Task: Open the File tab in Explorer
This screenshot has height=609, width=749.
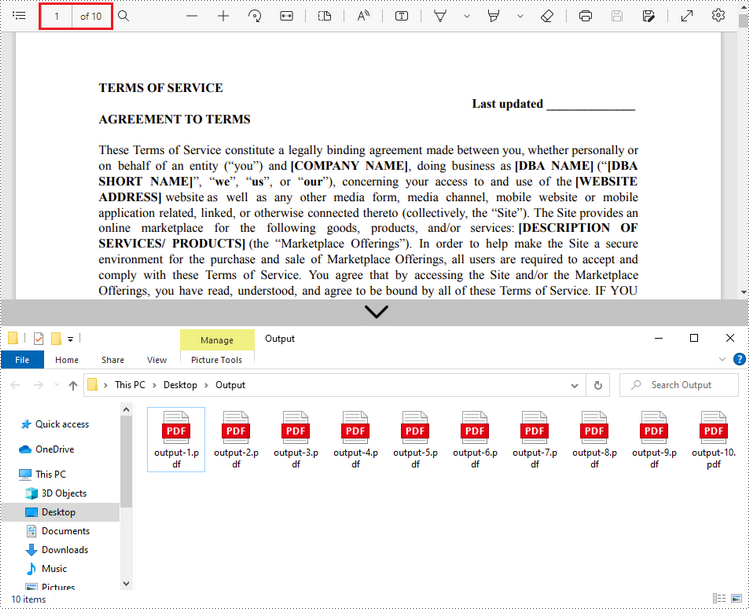Action: [x=22, y=360]
